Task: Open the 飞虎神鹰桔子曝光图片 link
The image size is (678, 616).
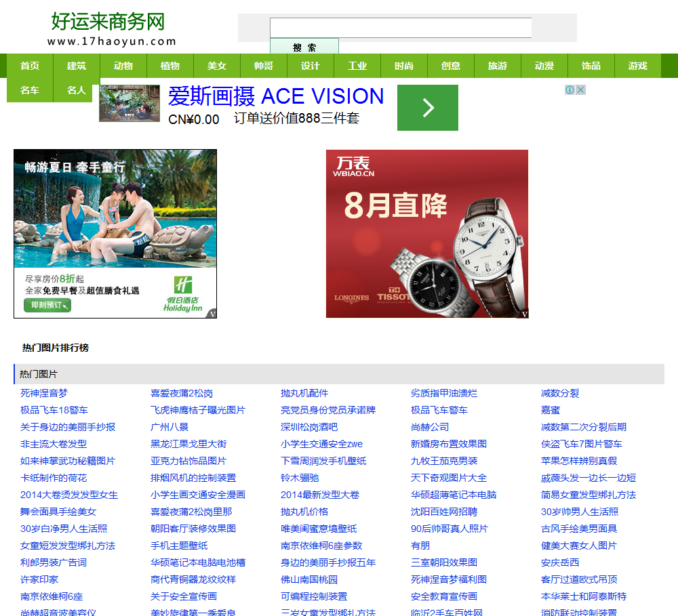Action: (x=198, y=410)
